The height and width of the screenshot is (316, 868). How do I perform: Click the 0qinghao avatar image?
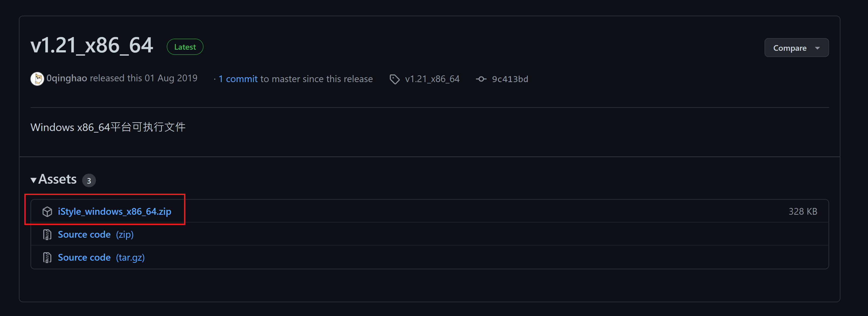pos(37,79)
